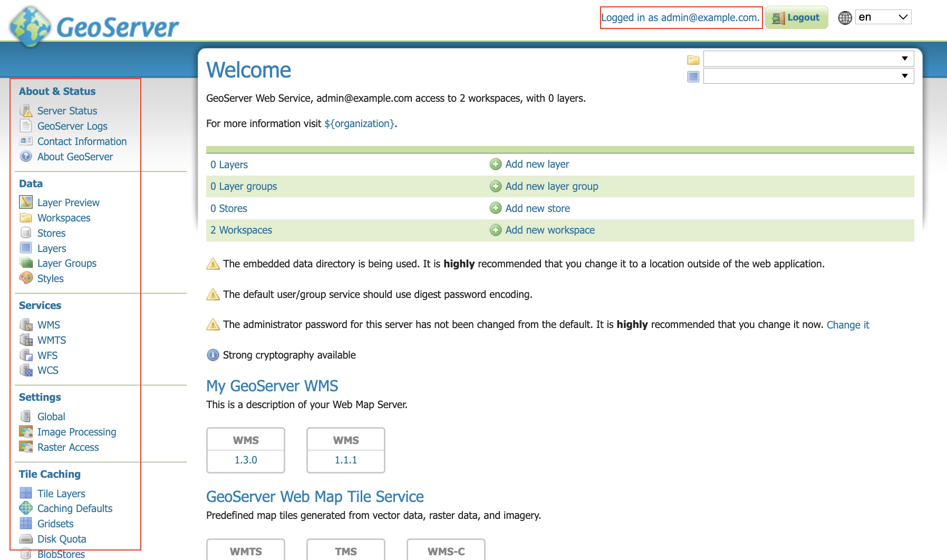Open Caching Defaults via its globe icon
Image resolution: width=947 pixels, height=560 pixels.
25,508
